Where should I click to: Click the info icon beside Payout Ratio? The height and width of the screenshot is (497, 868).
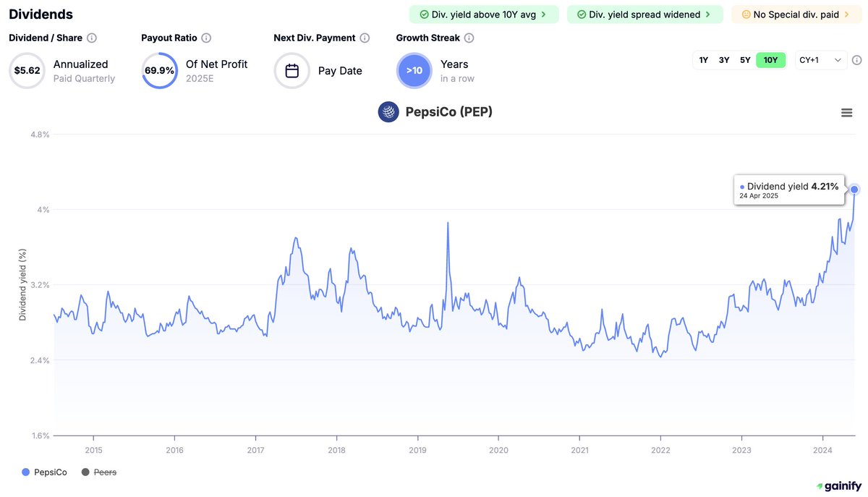point(206,38)
